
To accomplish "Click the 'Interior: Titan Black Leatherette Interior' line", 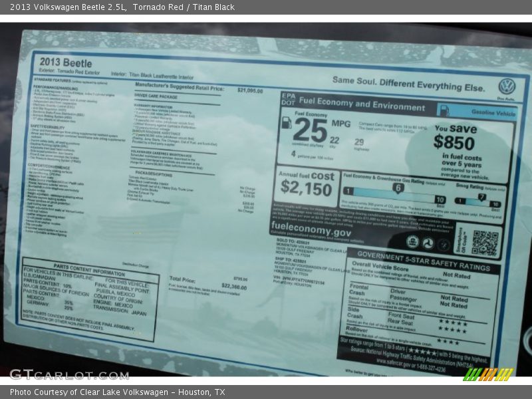I will 152,76.
